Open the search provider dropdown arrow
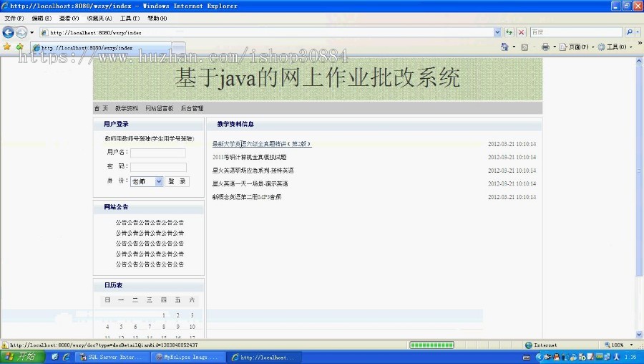The image size is (644, 364). [x=638, y=32]
